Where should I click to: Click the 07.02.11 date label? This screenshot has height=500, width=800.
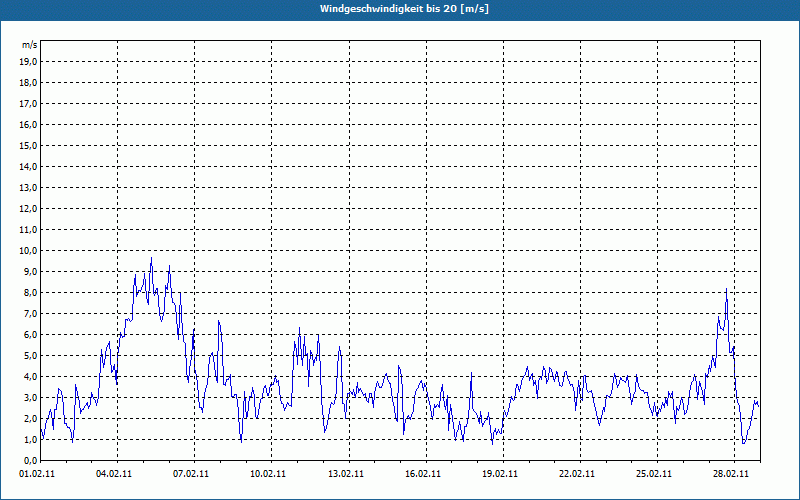(x=191, y=473)
